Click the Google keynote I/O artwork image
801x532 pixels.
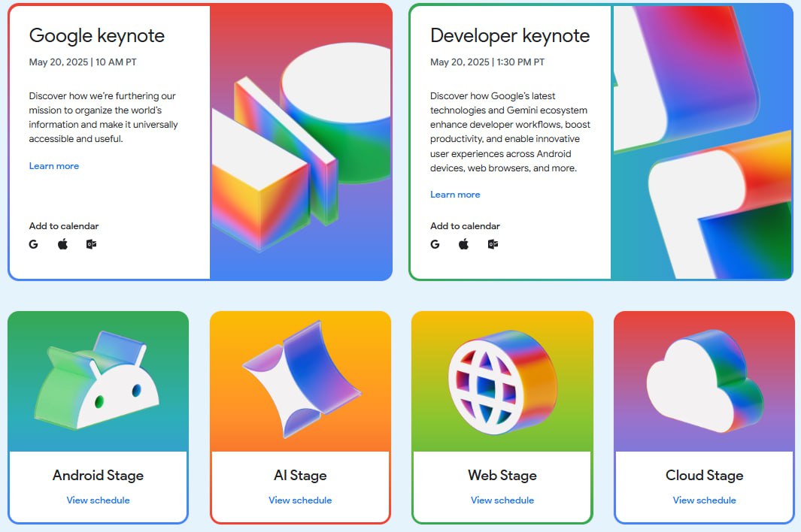301,142
